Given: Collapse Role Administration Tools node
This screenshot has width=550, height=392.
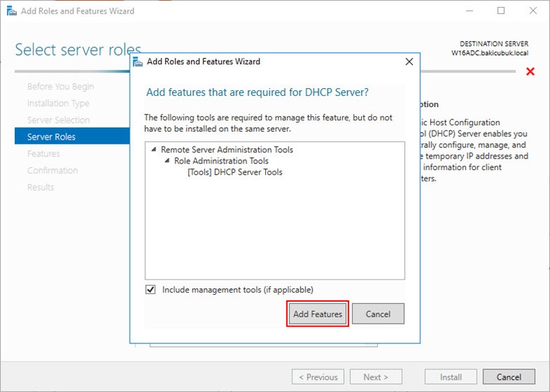Looking at the screenshot, I should pos(167,161).
